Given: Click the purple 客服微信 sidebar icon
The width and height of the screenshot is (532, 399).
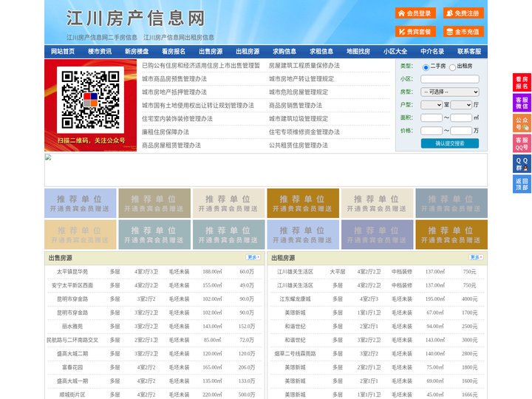Looking at the screenshot, I should click(522, 103).
